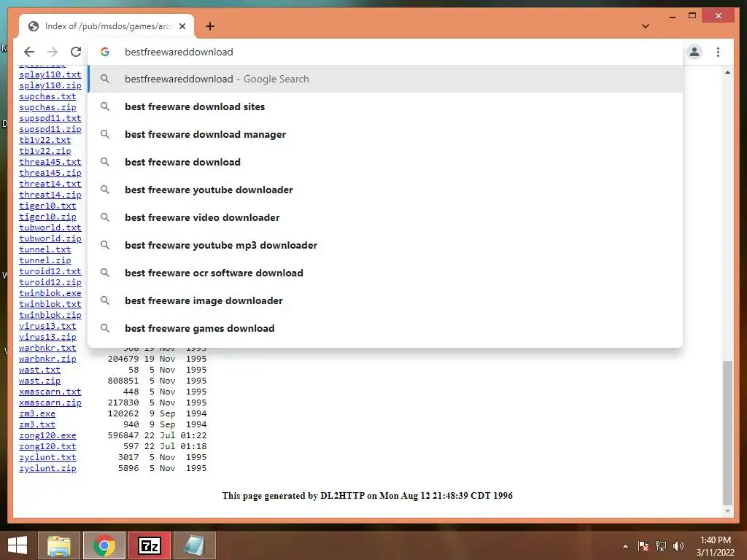Select best freeware image downloader suggestion
This screenshot has height=560, width=747.
click(x=385, y=300)
